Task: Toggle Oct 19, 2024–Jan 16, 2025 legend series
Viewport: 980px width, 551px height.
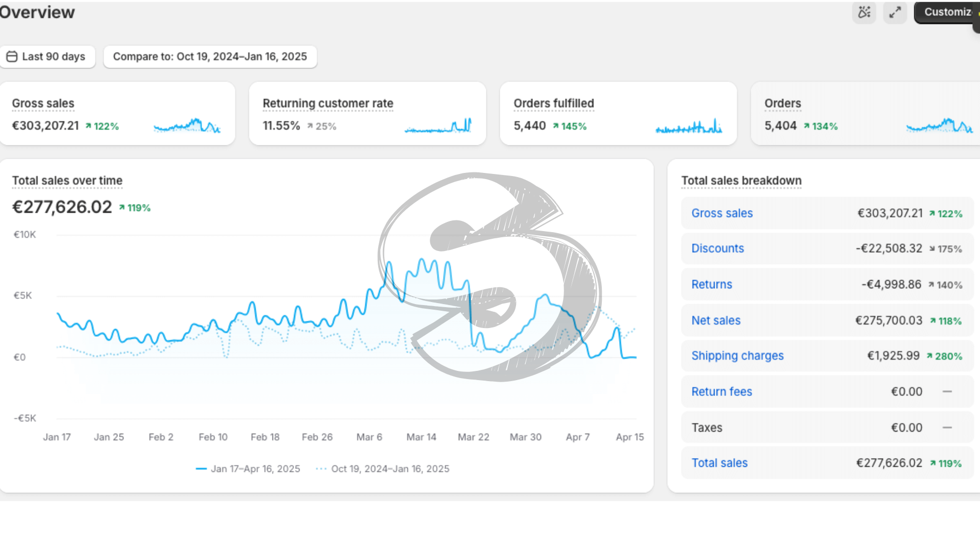Action: (x=383, y=469)
